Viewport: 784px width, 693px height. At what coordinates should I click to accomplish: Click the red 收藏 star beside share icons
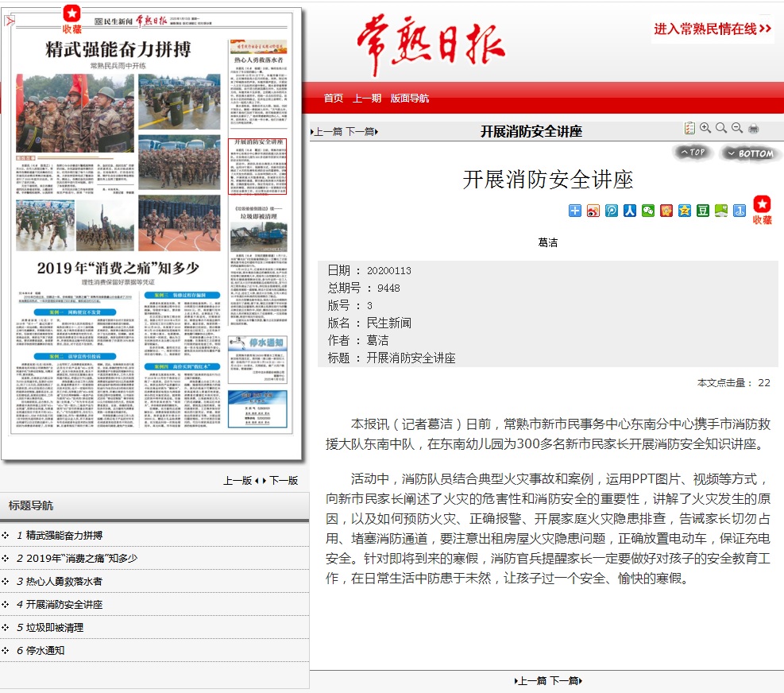(762, 210)
